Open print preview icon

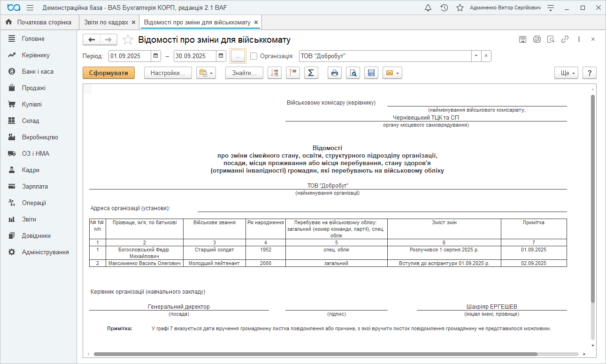(353, 73)
